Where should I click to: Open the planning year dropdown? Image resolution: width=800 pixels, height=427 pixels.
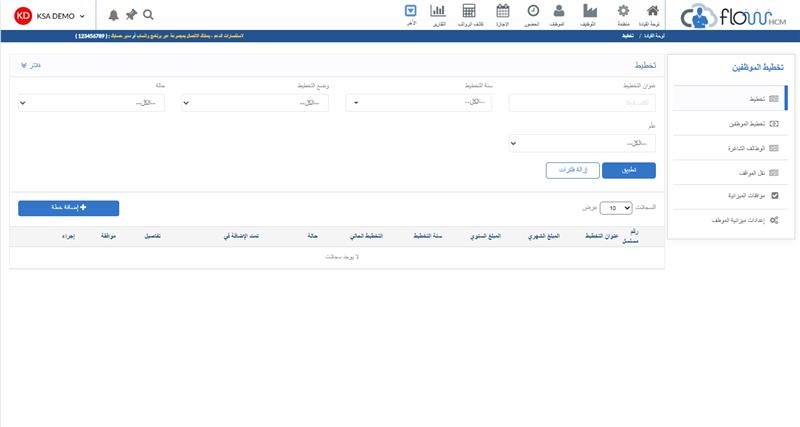[x=418, y=102]
